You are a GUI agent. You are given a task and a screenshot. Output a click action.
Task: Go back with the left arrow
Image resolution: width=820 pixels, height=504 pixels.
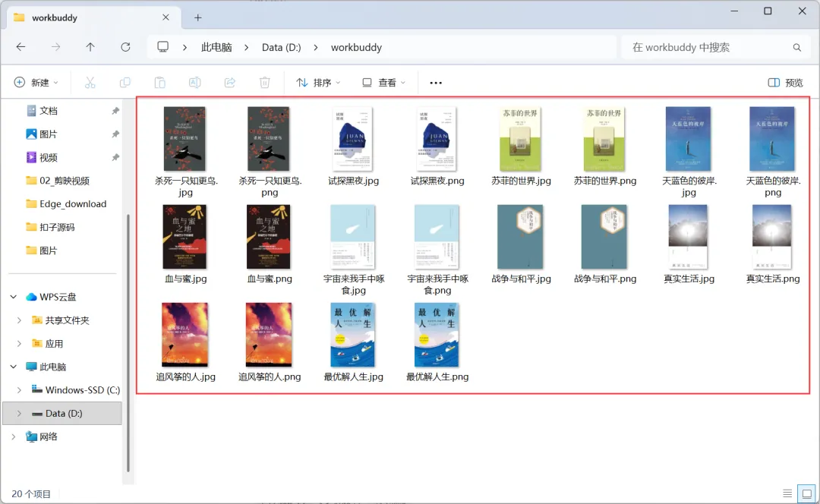tap(21, 47)
